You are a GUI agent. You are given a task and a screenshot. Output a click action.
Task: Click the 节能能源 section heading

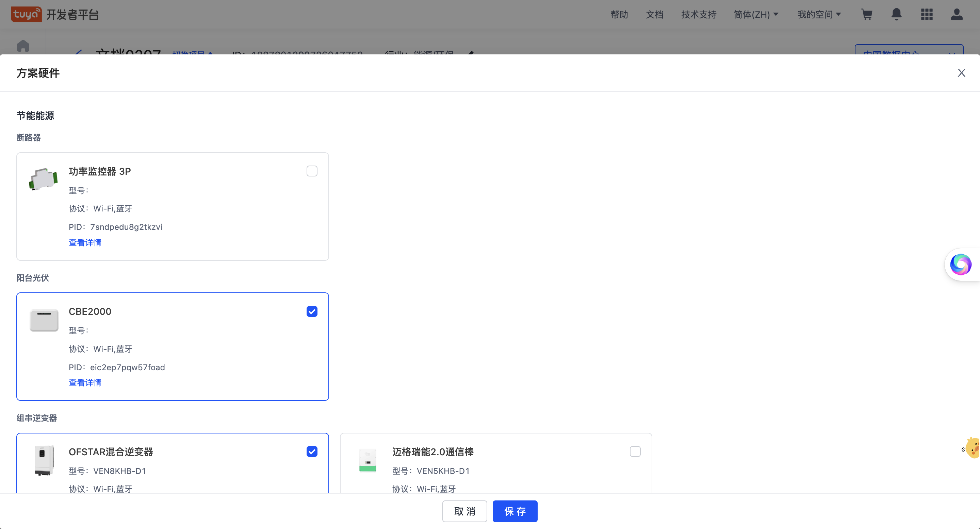[35, 116]
